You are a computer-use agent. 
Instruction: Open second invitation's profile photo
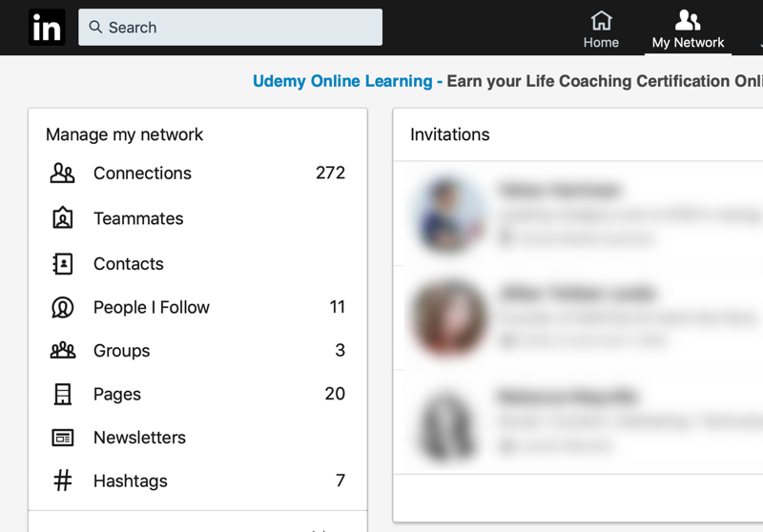pos(448,317)
